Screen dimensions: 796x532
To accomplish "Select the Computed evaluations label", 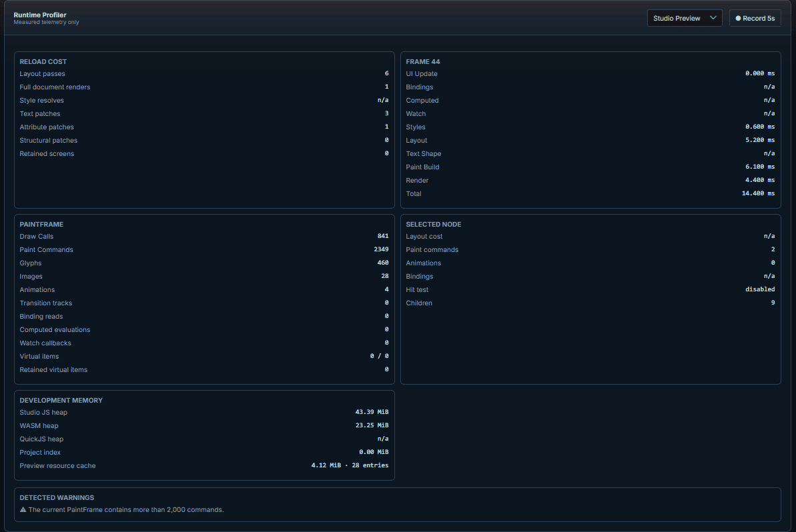I will pyautogui.click(x=55, y=329).
